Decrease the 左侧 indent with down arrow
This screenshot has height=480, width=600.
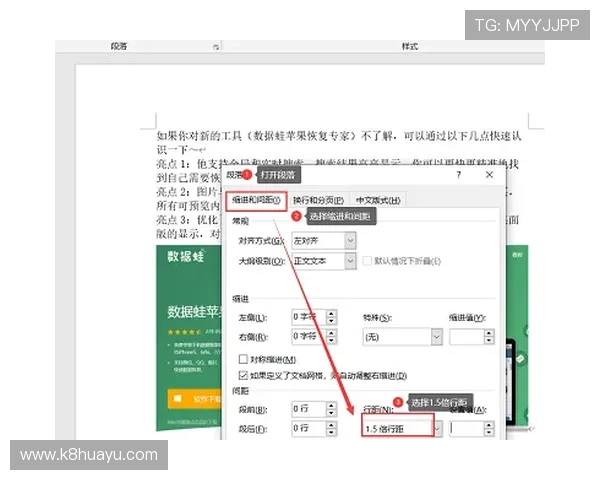[x=331, y=321]
